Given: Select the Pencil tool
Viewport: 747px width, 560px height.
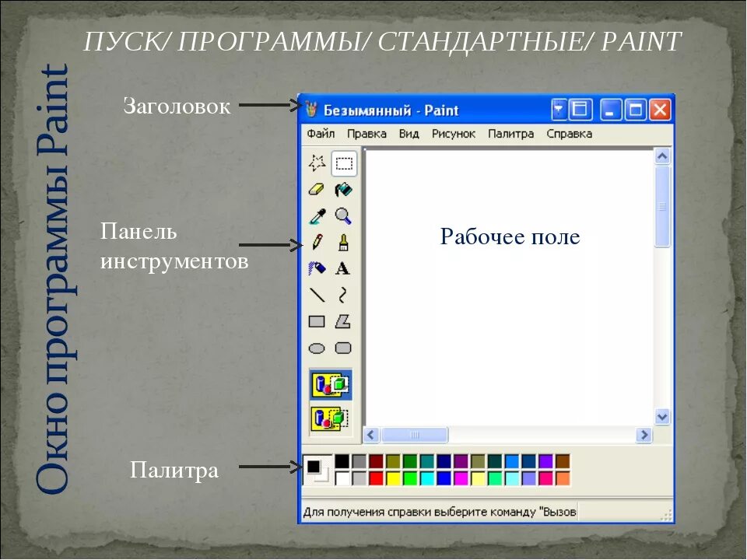Looking at the screenshot, I should [x=317, y=243].
